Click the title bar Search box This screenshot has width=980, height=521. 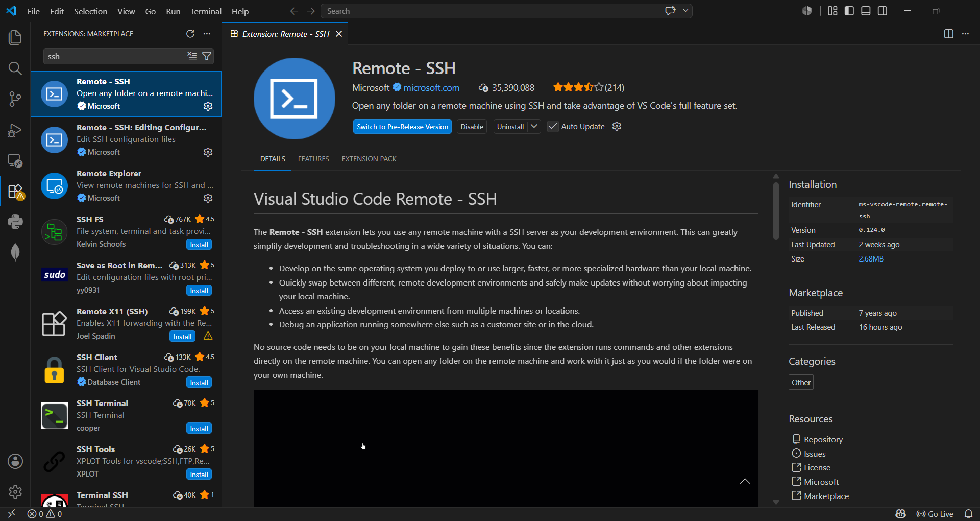point(490,11)
